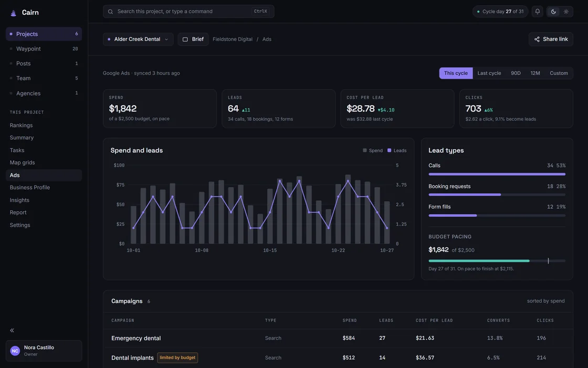This screenshot has width=588, height=368.
Task: Sort by Converts column header
Action: pyautogui.click(x=498, y=321)
